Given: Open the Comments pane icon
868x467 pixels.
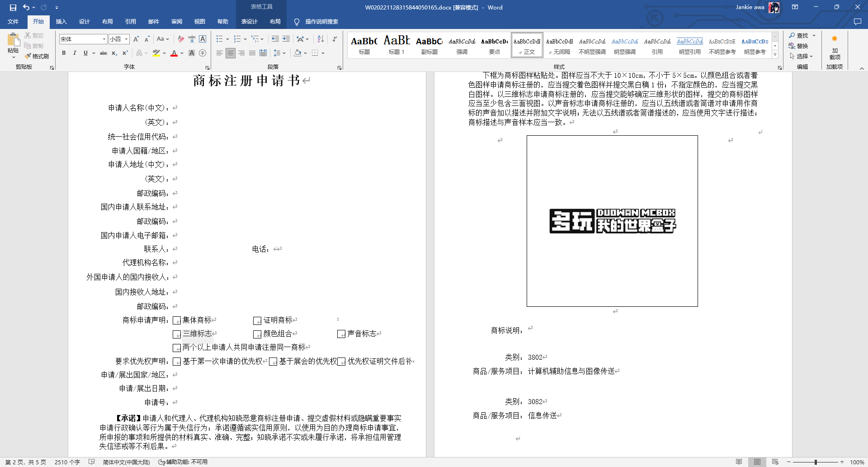Looking at the screenshot, I should point(857,21).
